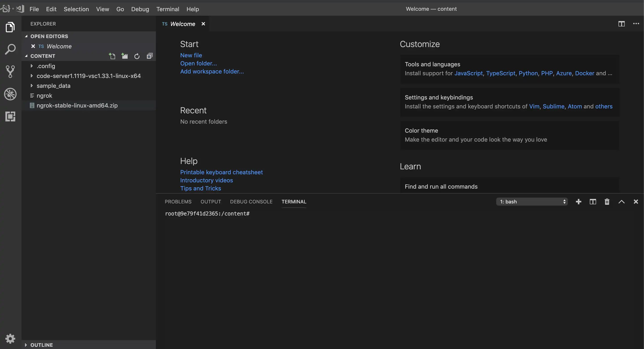Collapse all folders in explorer
644x349 pixels.
pyautogui.click(x=150, y=56)
